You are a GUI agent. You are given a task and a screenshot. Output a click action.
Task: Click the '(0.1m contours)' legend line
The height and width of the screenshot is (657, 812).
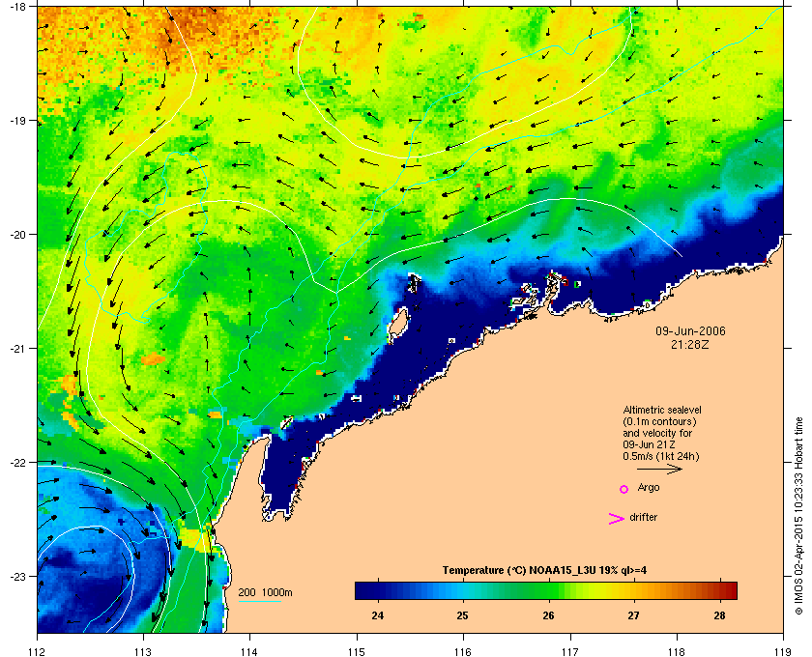coord(659,421)
